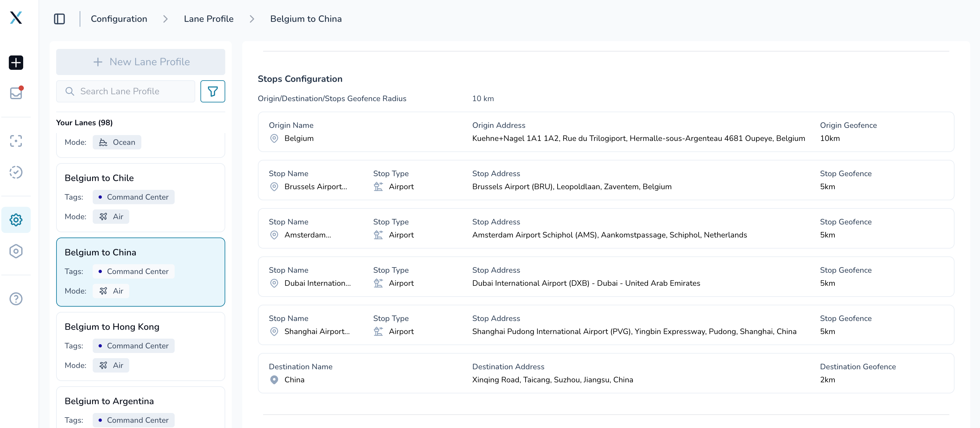Click Command Center tag on Belgium to Hong Kong
The height and width of the screenshot is (428, 980).
tap(134, 346)
